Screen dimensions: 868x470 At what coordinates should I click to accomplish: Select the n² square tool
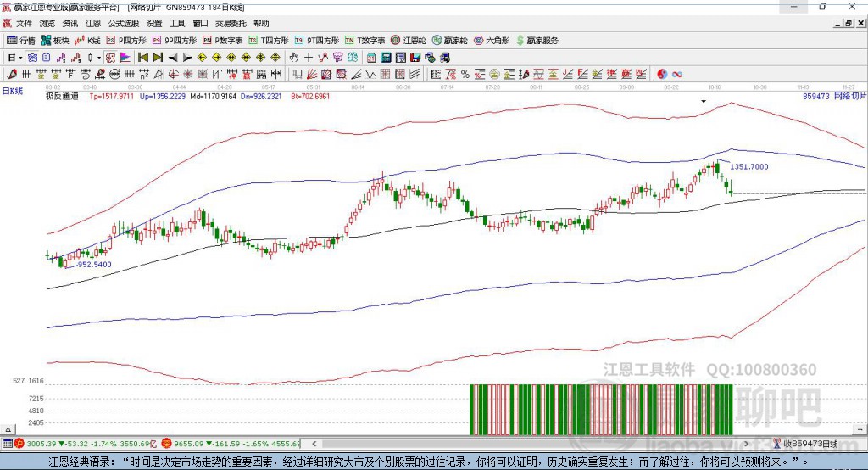(144, 75)
